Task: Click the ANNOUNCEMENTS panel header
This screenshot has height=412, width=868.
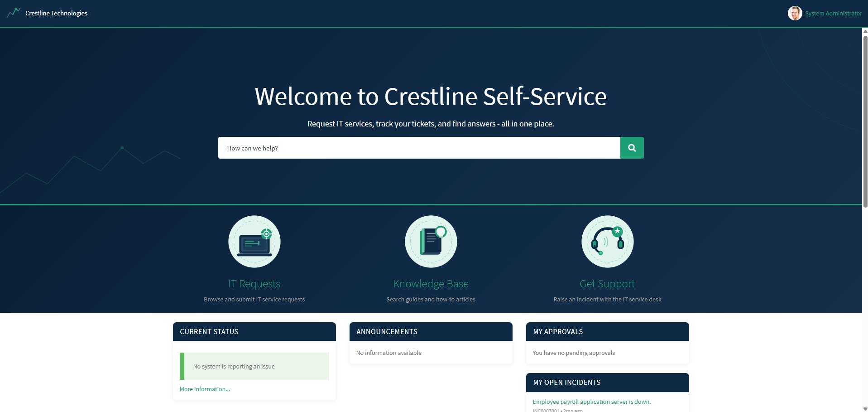Action: [431, 332]
